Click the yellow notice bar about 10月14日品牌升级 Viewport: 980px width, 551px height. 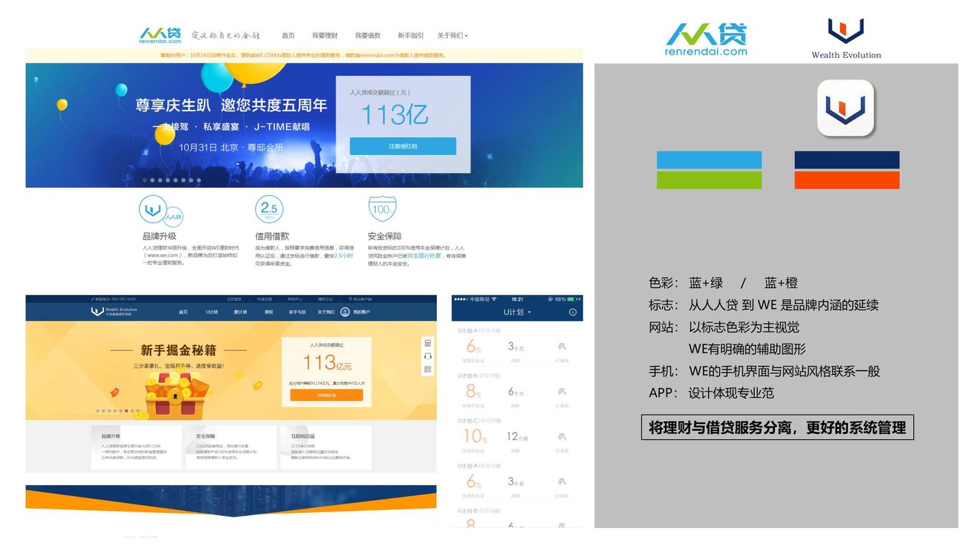pyautogui.click(x=304, y=55)
